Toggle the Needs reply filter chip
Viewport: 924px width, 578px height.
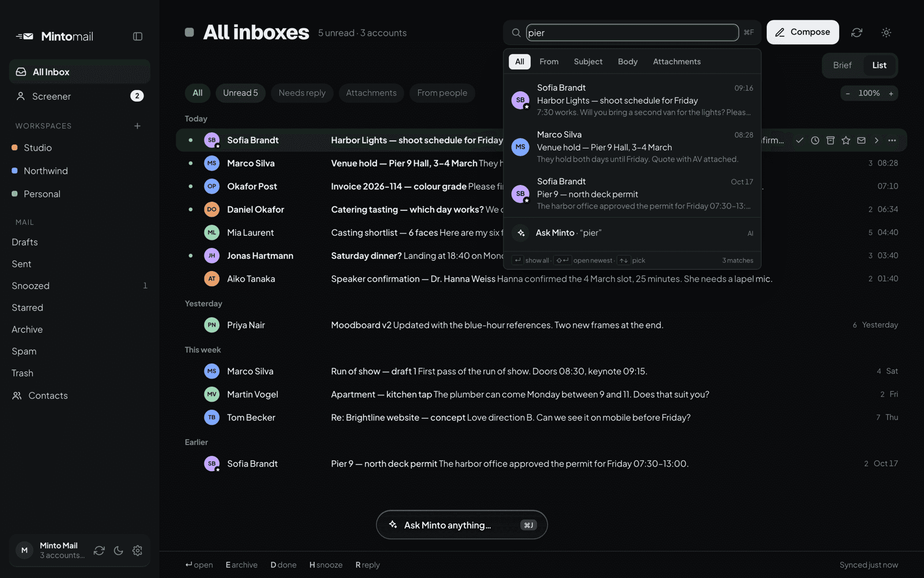(x=302, y=93)
